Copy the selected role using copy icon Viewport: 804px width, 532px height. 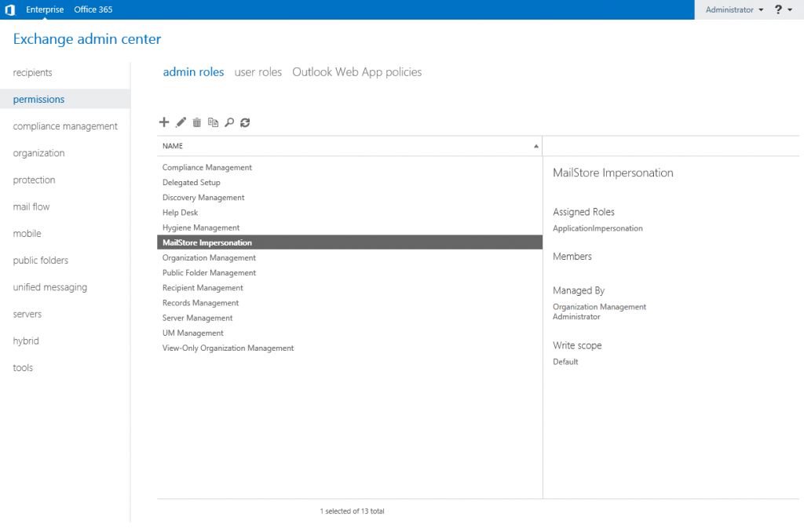[x=213, y=122]
